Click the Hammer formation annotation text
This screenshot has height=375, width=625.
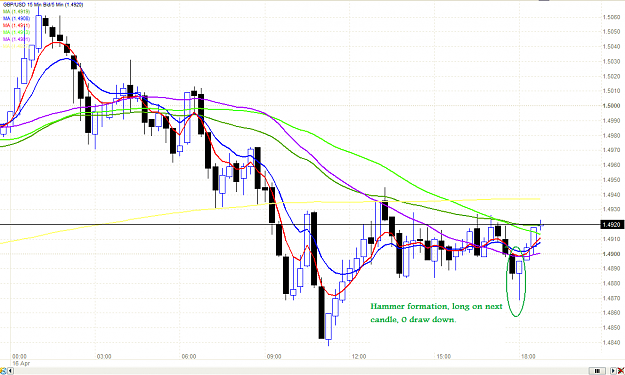tap(436, 313)
